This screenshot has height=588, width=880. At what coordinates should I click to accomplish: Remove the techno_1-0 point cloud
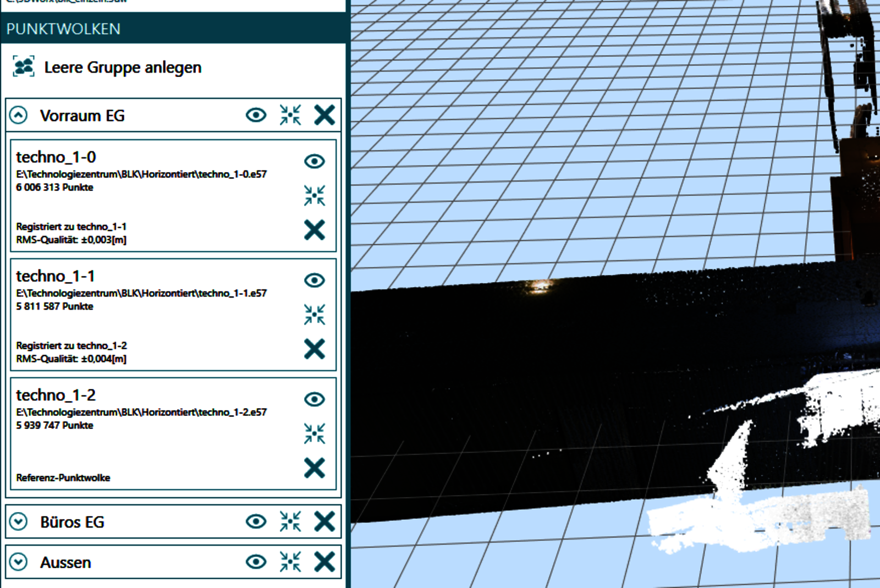coord(315,230)
